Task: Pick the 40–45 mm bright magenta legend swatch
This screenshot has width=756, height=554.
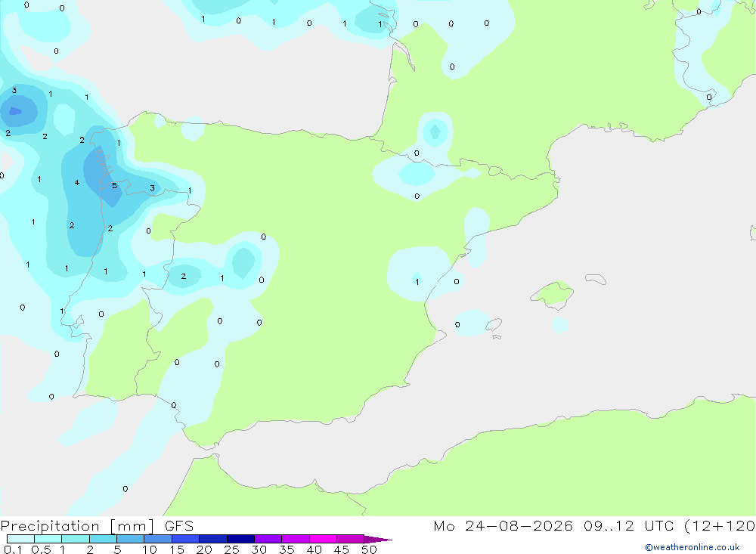Action: (323, 539)
